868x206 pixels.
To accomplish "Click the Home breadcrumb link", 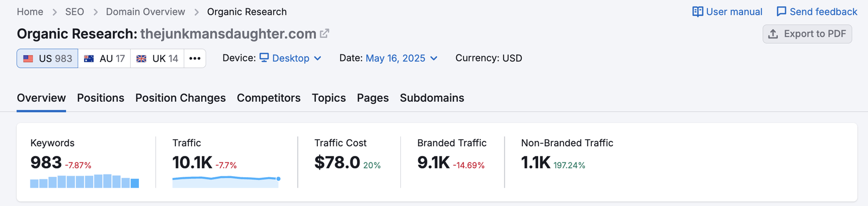I will (x=30, y=12).
